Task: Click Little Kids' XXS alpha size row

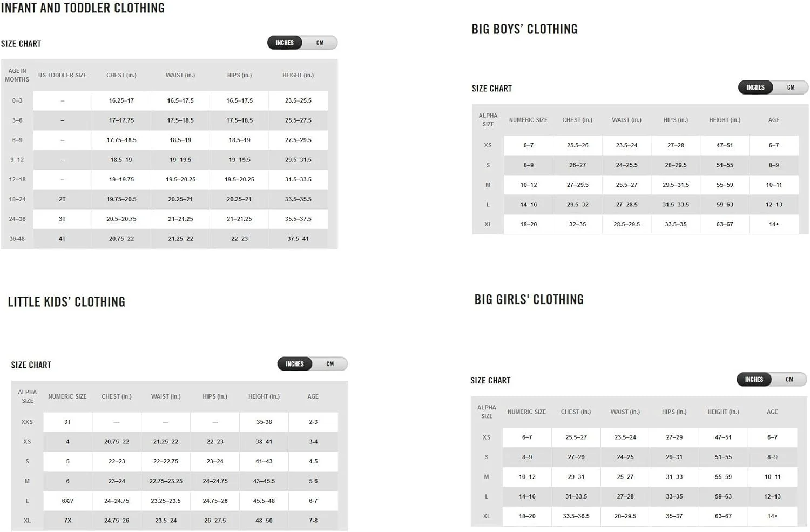Action: coord(27,422)
